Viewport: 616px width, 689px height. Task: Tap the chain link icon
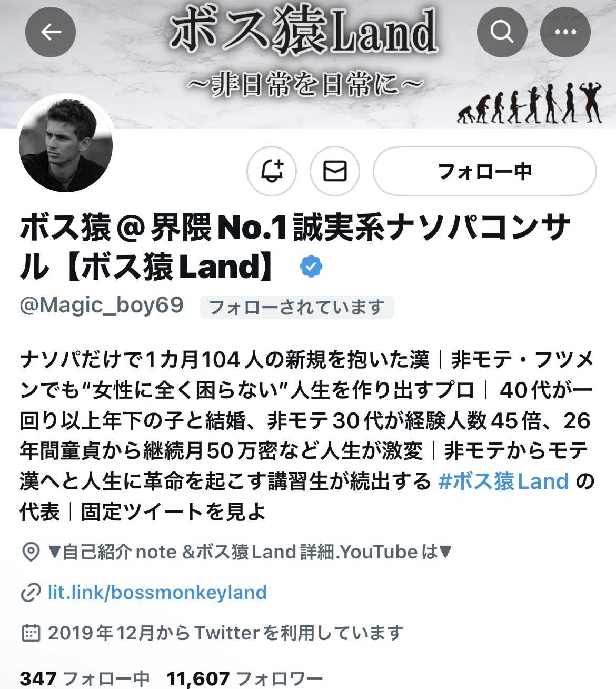pos(31,593)
